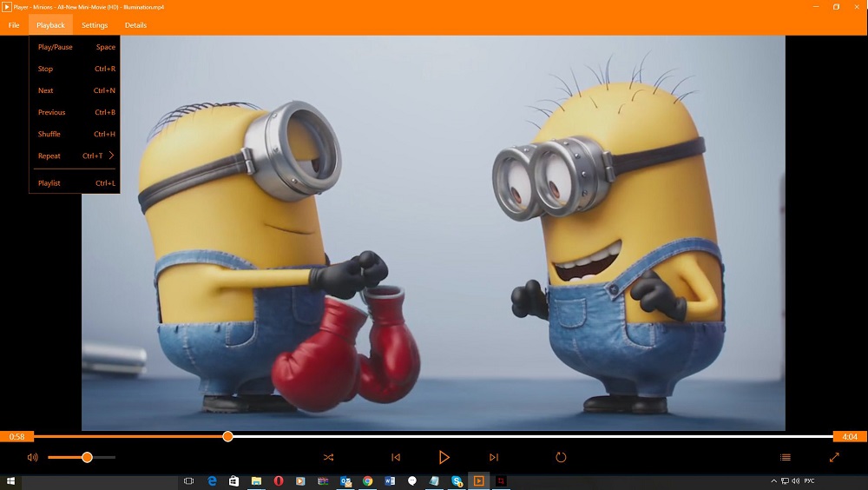Toggle Shuffle in the Playback menu
The height and width of the screenshot is (490, 868).
[75, 134]
